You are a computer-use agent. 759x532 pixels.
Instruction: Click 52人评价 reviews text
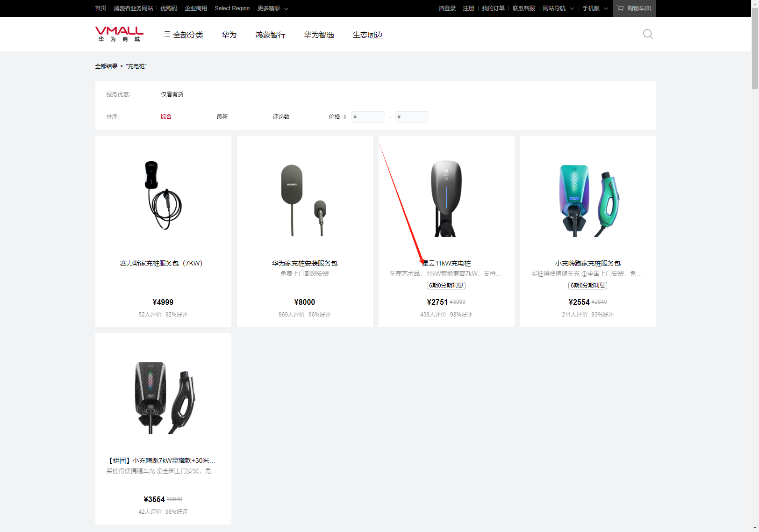(150, 315)
